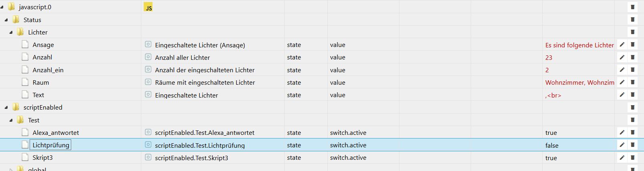This screenshot has height=171, width=644.
Task: Toggle the Skript3 true value
Action: pyautogui.click(x=551, y=158)
